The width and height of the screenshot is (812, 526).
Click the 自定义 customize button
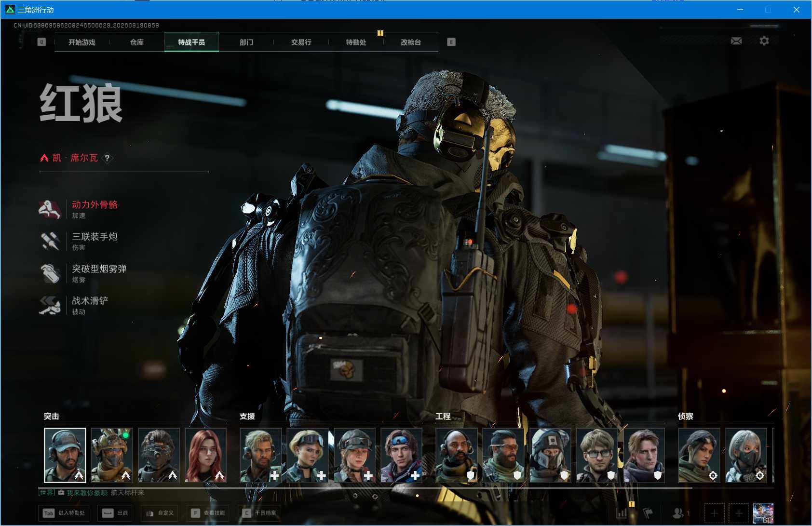tap(160, 513)
